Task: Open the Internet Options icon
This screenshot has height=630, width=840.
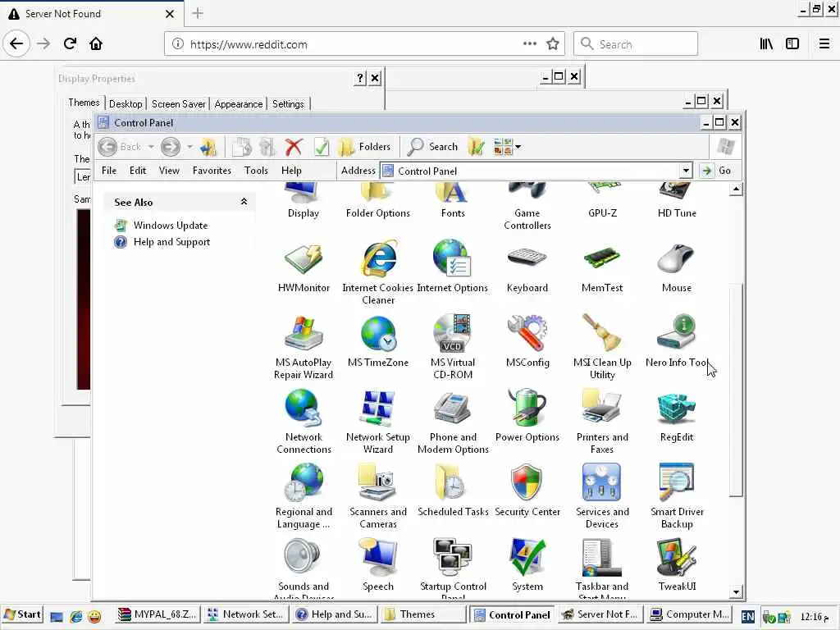Action: 452,267
